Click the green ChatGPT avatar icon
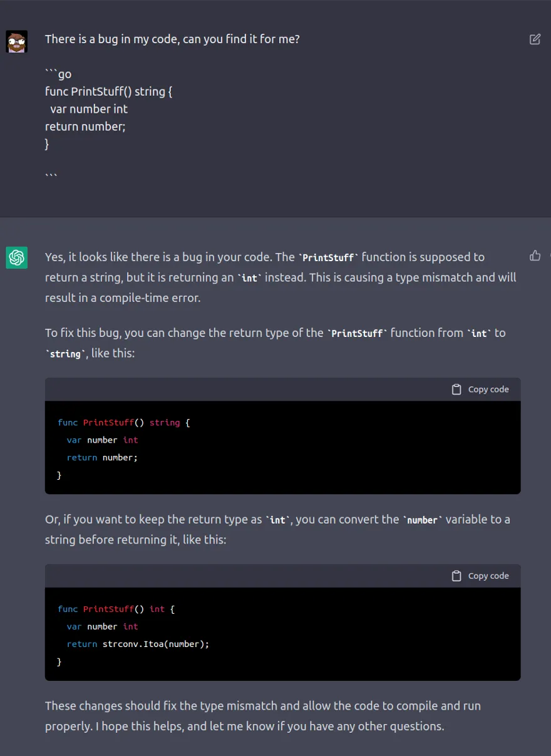This screenshot has height=756, width=551. pos(16,257)
